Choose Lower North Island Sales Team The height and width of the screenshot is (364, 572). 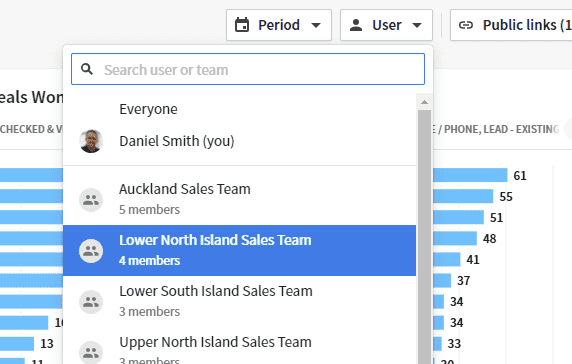(x=239, y=251)
